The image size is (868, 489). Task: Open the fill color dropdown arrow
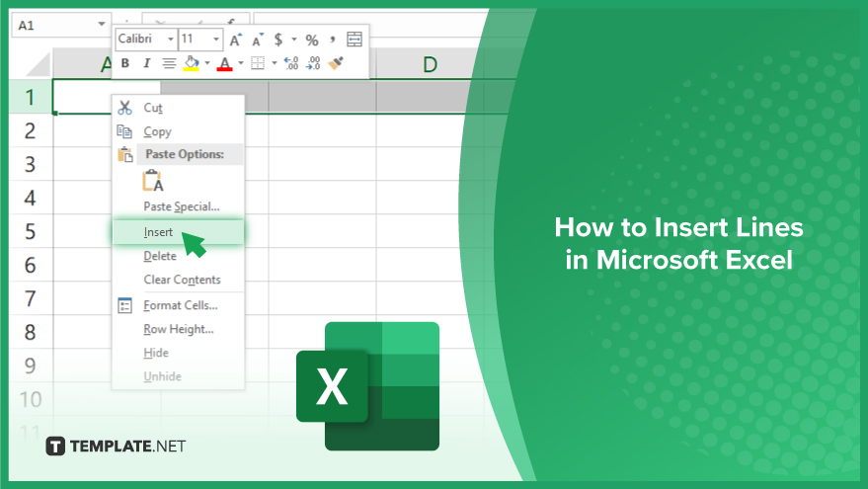207,63
